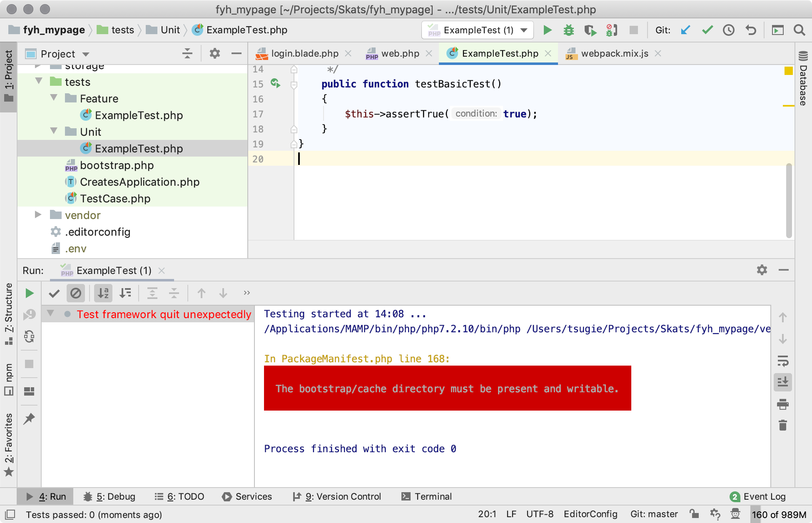Go to previous failed test arrow

click(202, 293)
